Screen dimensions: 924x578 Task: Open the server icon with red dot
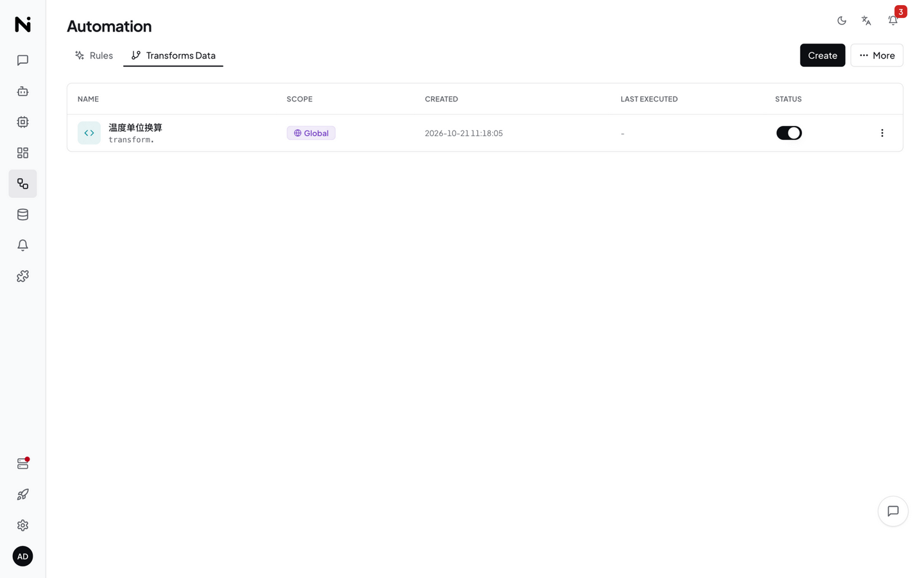click(x=22, y=464)
